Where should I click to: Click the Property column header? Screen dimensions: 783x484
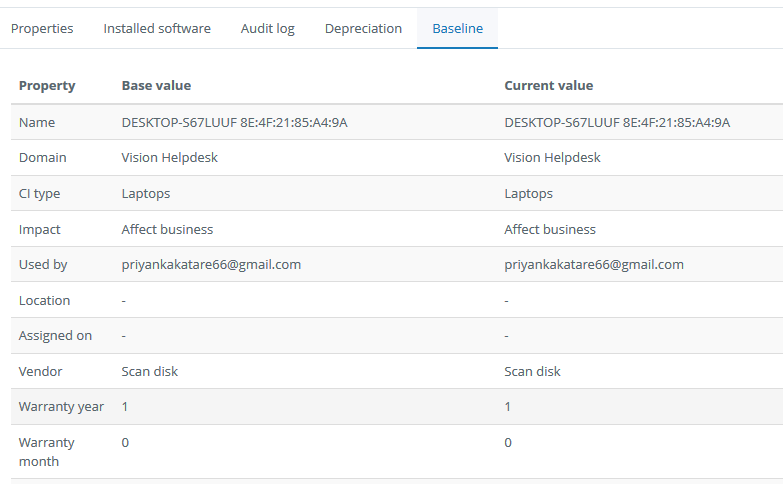(47, 85)
